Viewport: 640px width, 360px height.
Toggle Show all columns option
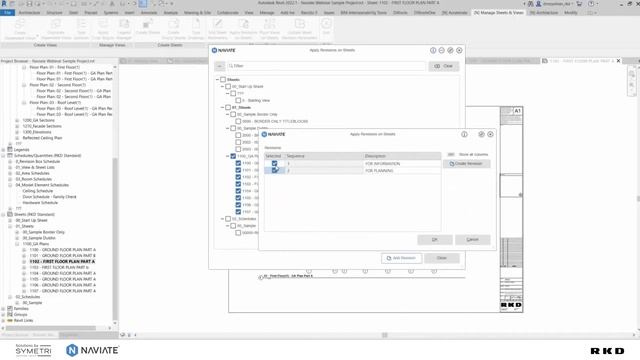click(x=451, y=155)
